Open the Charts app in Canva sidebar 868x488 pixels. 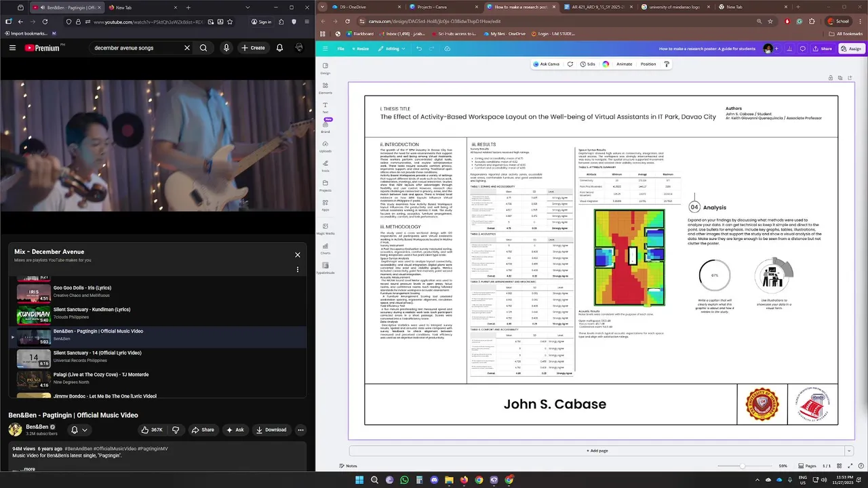click(325, 248)
